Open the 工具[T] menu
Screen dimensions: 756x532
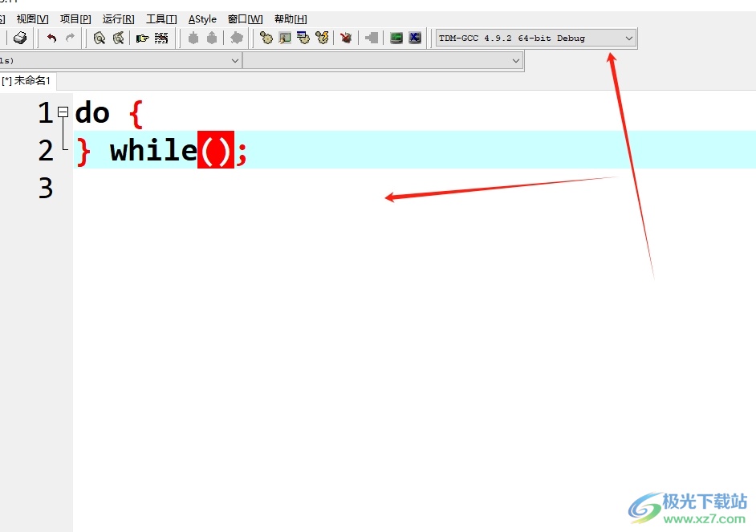(161, 18)
